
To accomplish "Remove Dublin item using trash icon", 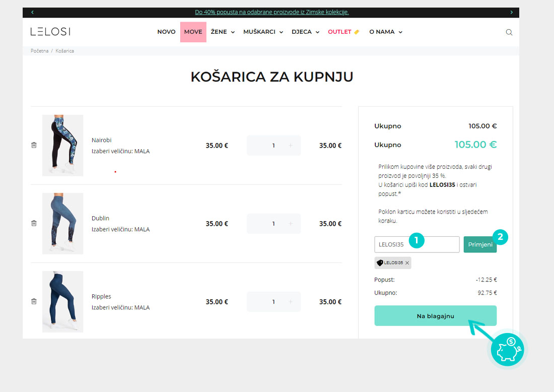I will [x=34, y=223].
